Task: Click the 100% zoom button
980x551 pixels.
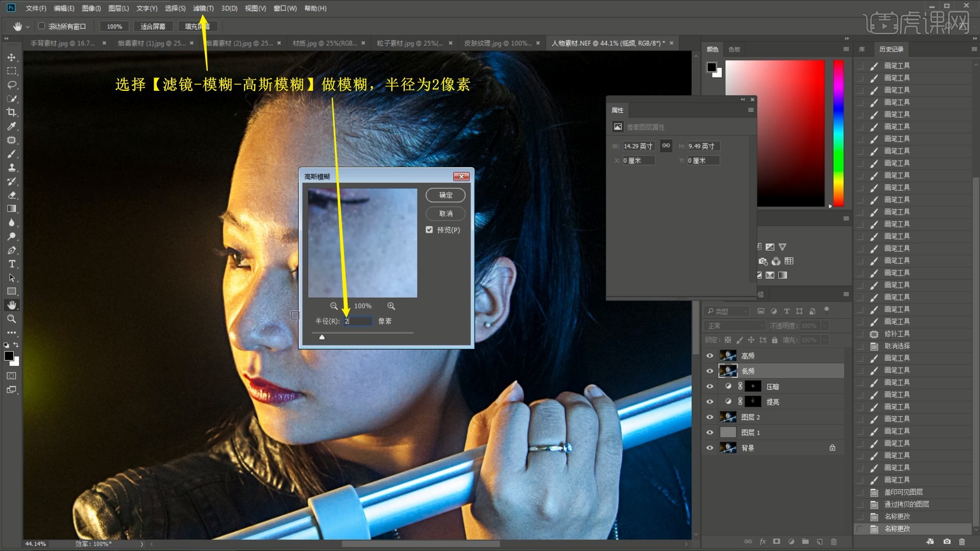Action: point(114,27)
